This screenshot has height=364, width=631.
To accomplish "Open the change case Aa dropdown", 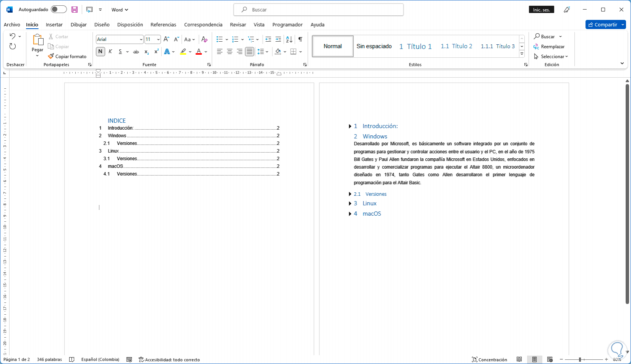I will click(x=189, y=39).
